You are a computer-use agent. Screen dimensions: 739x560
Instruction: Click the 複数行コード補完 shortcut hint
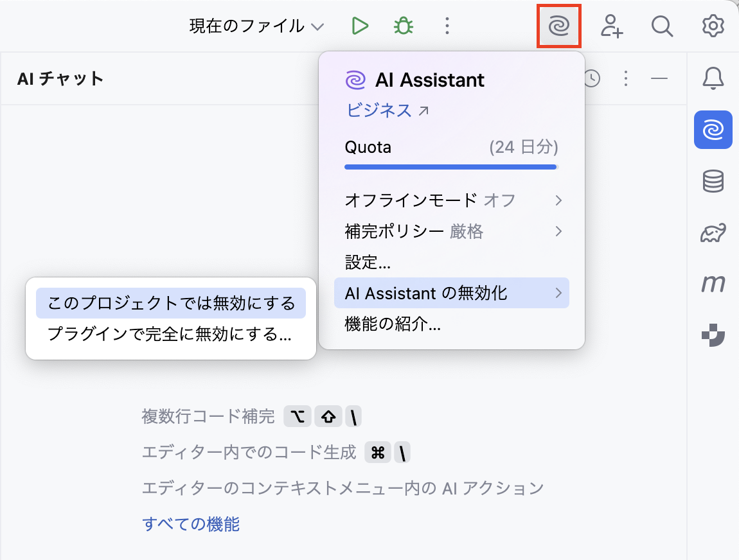[251, 416]
